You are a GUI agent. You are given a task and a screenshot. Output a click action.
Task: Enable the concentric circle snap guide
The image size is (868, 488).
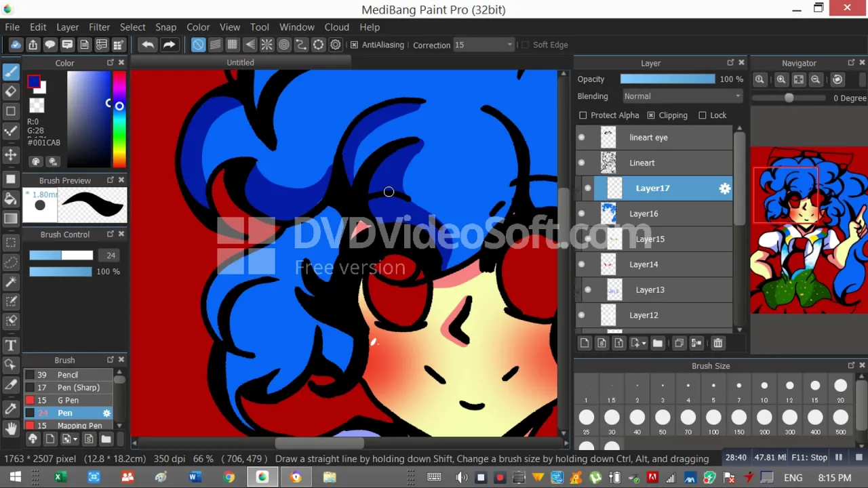284,45
